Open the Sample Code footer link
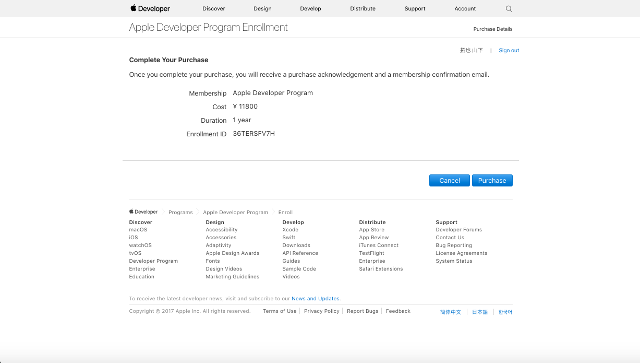 pyautogui.click(x=299, y=269)
